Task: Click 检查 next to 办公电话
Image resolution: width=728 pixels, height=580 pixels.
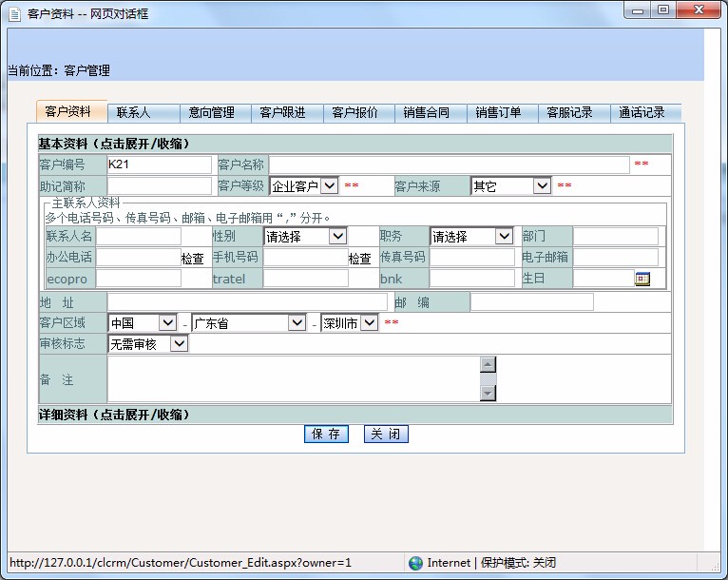Action: tap(192, 259)
